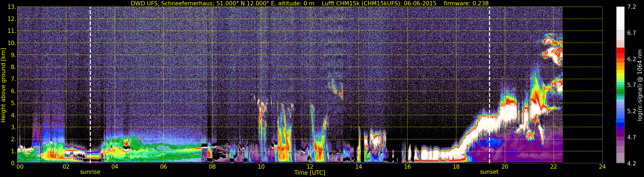
Task: Click the colorbar value '5.7'
Action: [x=632, y=85]
